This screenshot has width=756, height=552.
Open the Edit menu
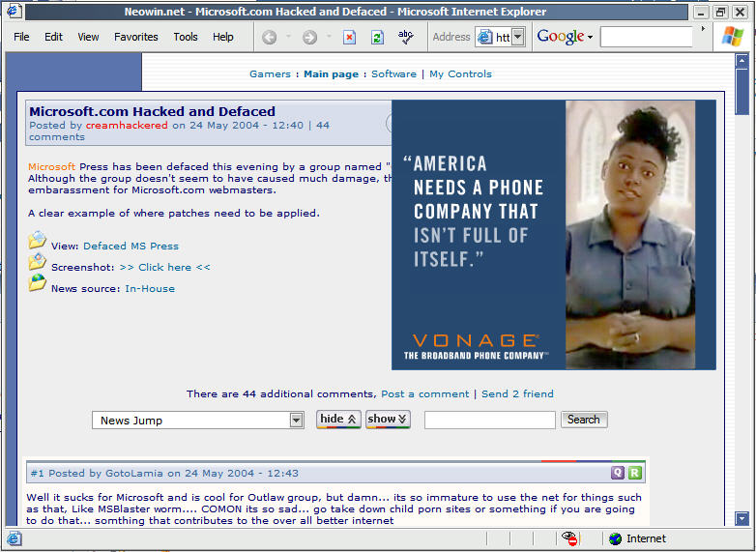[53, 37]
